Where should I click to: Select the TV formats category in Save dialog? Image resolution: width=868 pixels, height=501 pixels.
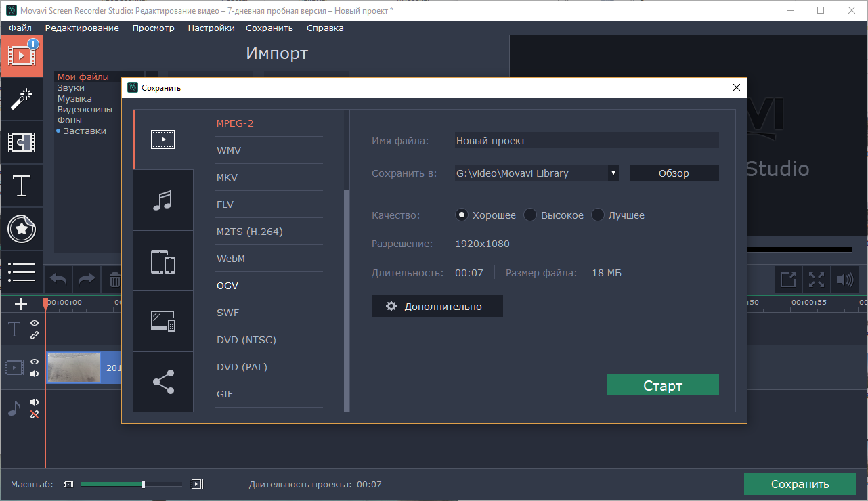pyautogui.click(x=163, y=321)
